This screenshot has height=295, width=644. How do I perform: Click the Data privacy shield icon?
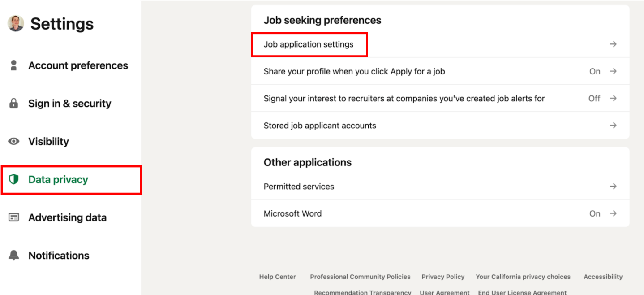[x=14, y=180]
